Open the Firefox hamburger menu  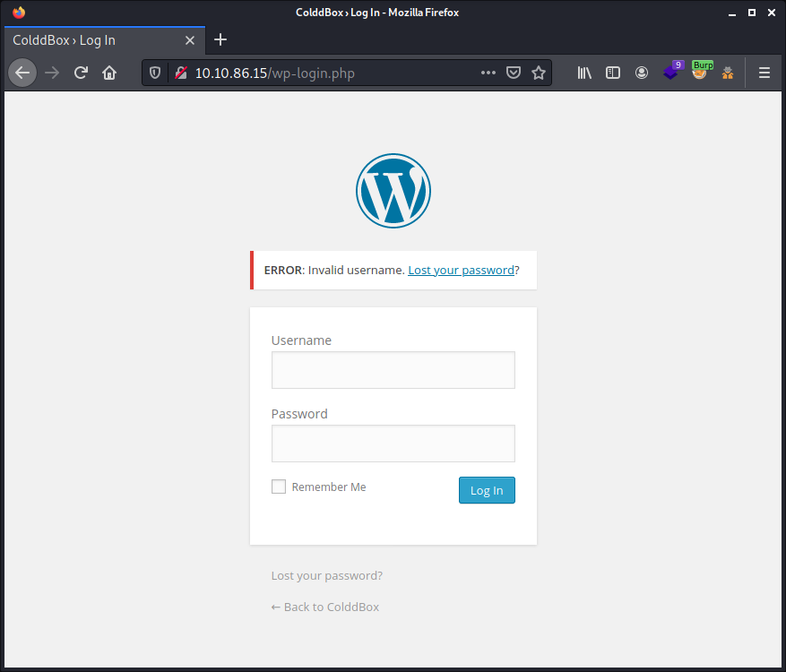tap(764, 73)
